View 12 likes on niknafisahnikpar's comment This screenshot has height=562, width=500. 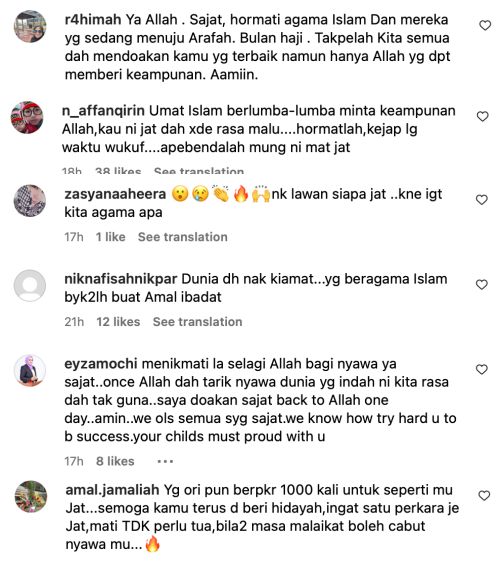tap(118, 322)
